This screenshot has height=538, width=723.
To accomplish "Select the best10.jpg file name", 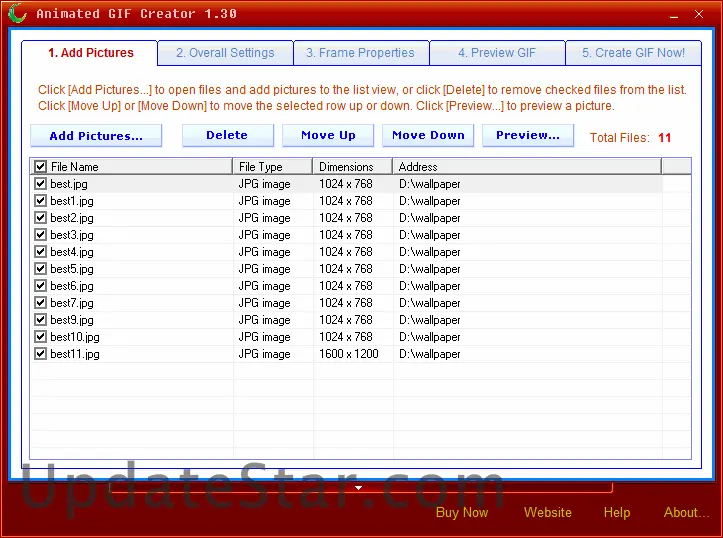I will [x=75, y=337].
